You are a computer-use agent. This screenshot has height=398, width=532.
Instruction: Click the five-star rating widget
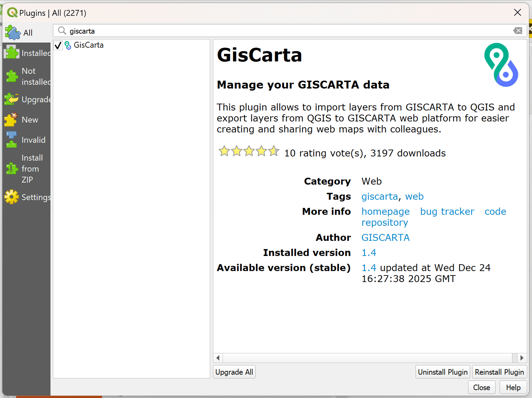point(249,151)
